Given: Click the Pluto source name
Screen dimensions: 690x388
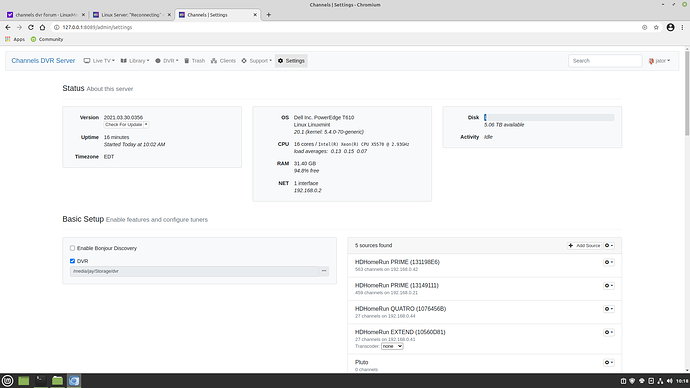Looking at the screenshot, I should (x=362, y=362).
